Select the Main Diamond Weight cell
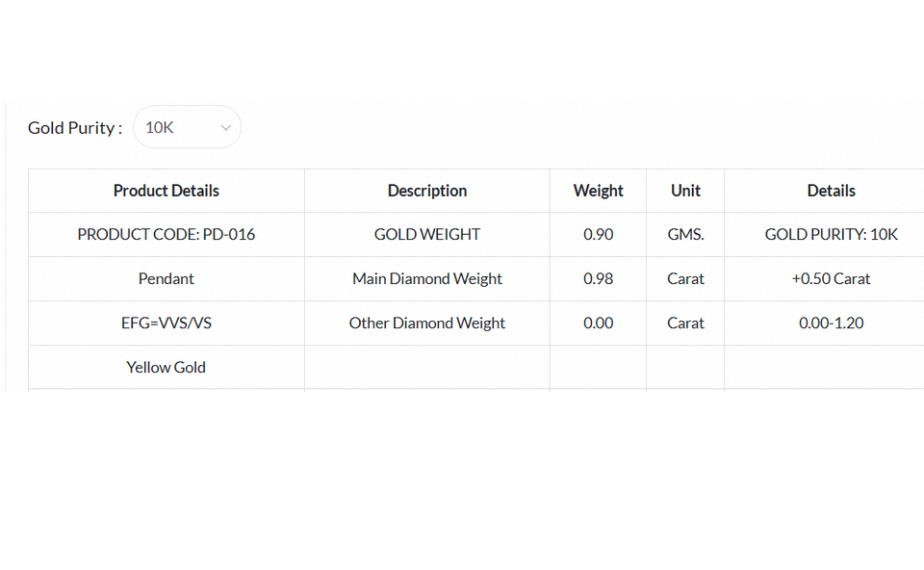This screenshot has height=570, width=924. [427, 278]
